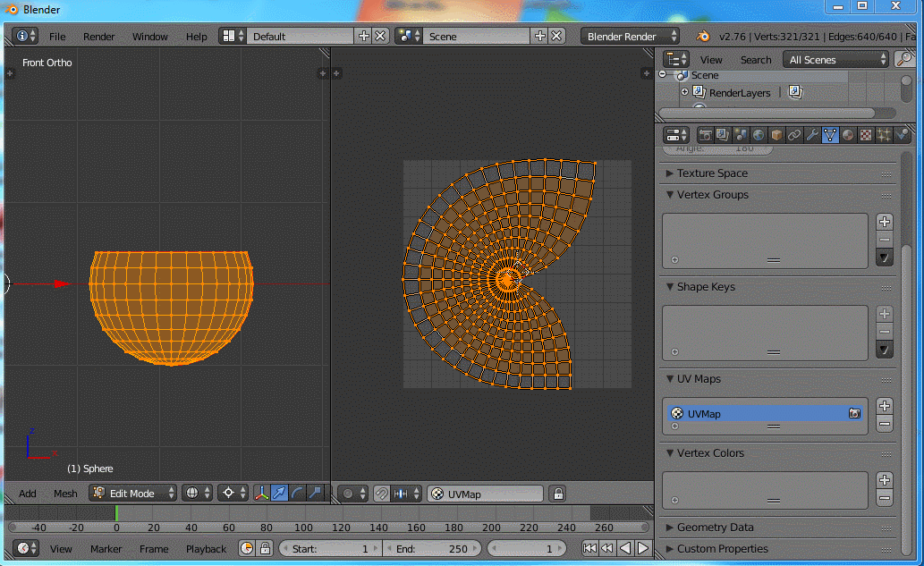The width and height of the screenshot is (924, 566).
Task: Toggle UVMap active render camera icon
Action: click(855, 414)
